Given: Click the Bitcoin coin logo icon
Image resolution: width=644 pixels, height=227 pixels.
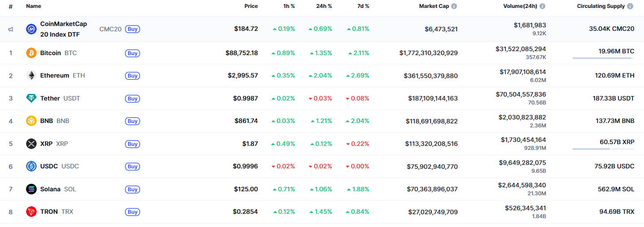Looking at the screenshot, I should [31, 53].
